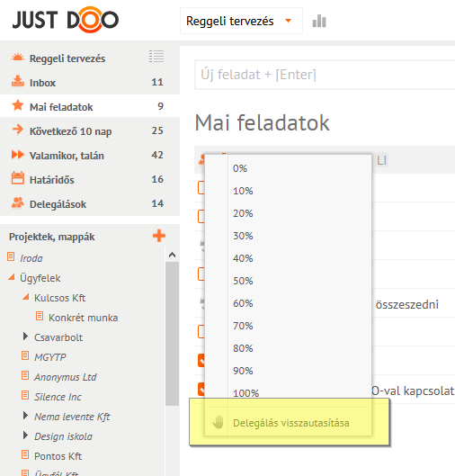Open the Inbox list
The height and width of the screenshot is (476, 455).
pos(42,83)
